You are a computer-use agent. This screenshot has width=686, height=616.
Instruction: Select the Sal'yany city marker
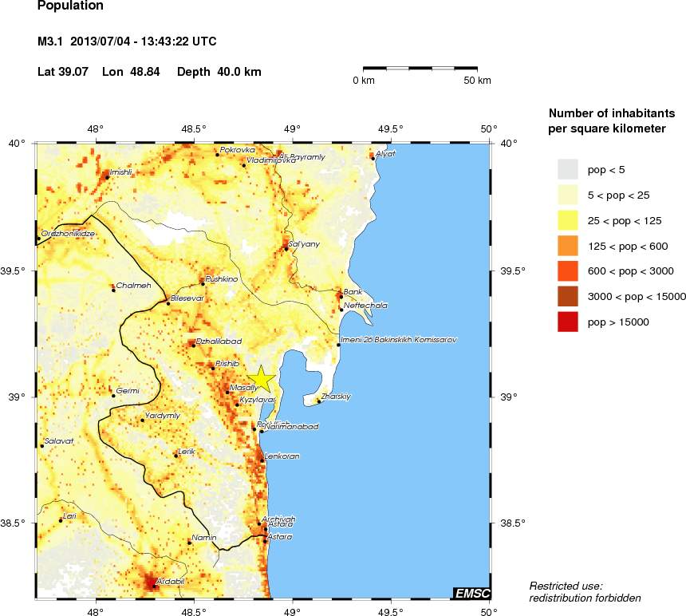tap(286, 248)
